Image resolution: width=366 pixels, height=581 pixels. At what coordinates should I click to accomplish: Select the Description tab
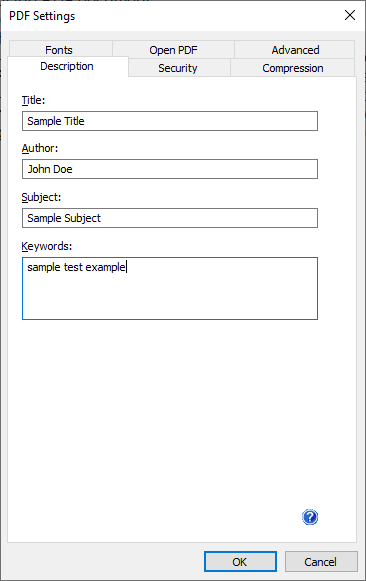(67, 66)
